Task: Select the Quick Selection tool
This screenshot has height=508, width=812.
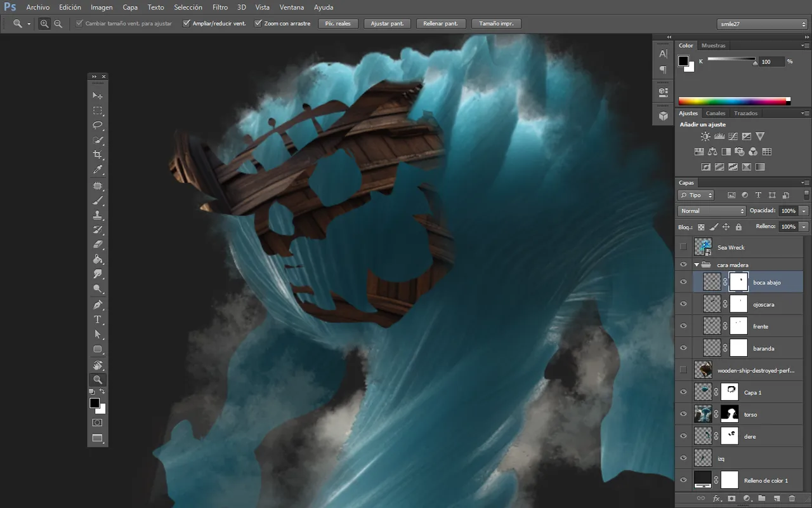Action: coord(97,140)
